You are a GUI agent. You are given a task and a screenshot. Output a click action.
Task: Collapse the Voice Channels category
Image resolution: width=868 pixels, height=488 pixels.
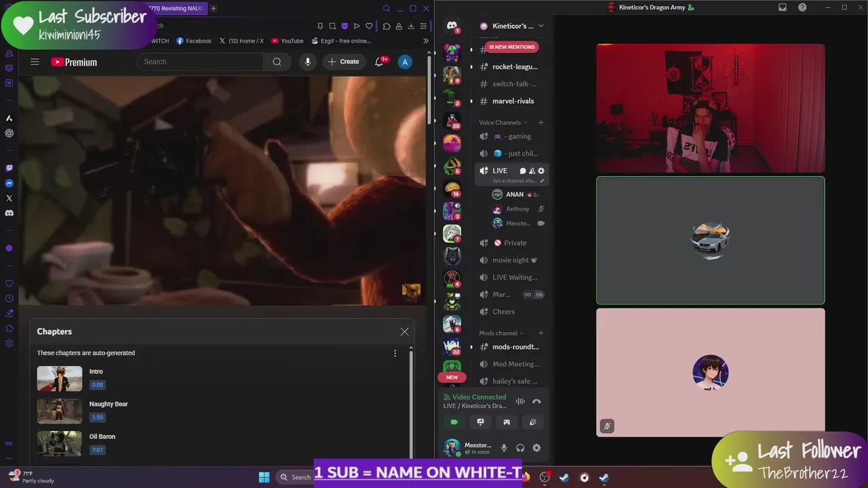coord(503,123)
